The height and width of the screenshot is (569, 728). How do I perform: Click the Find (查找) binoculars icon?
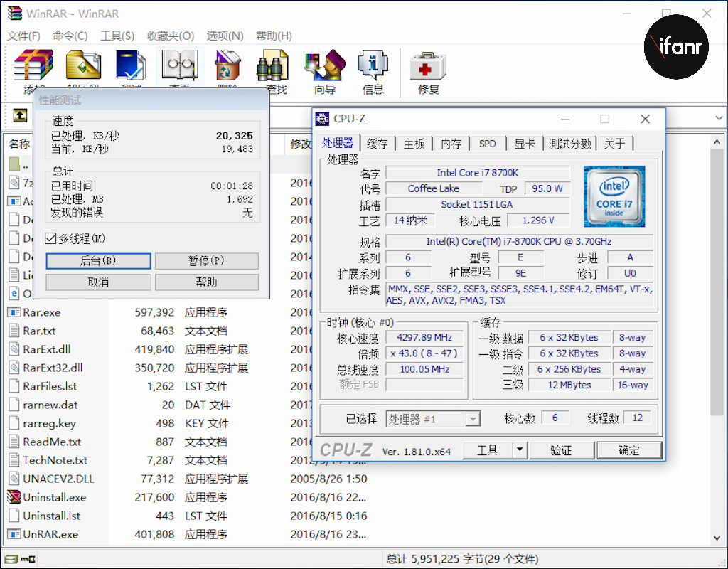point(276,70)
